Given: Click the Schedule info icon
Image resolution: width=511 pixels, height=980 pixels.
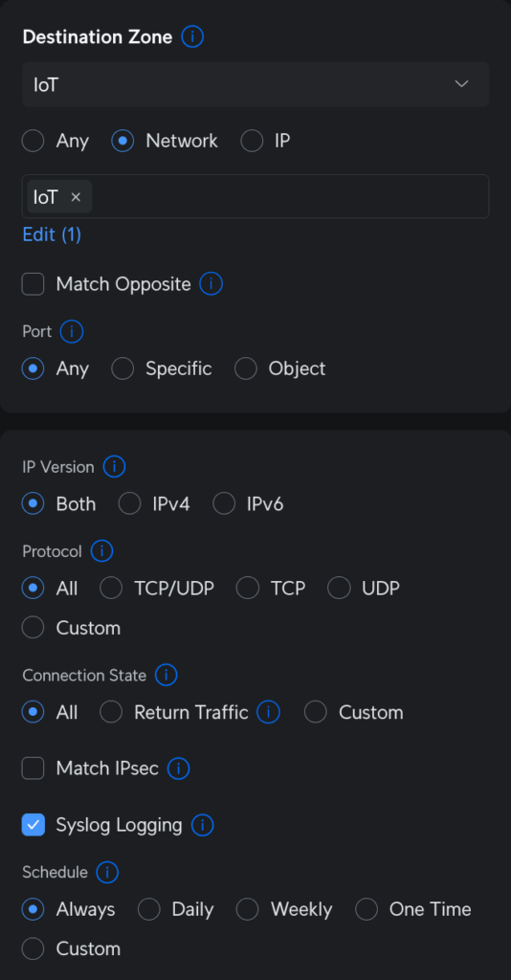Looking at the screenshot, I should pos(107,872).
